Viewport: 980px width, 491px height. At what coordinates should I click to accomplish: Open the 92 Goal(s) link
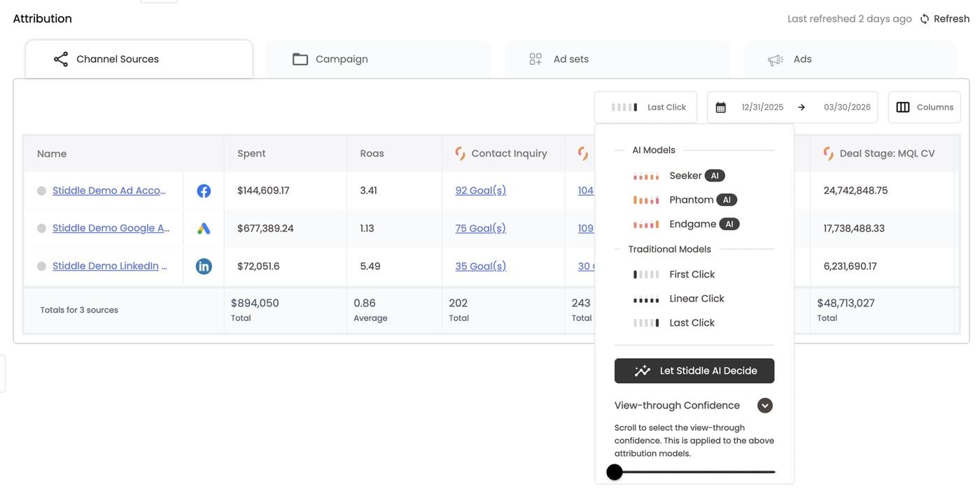coord(480,190)
